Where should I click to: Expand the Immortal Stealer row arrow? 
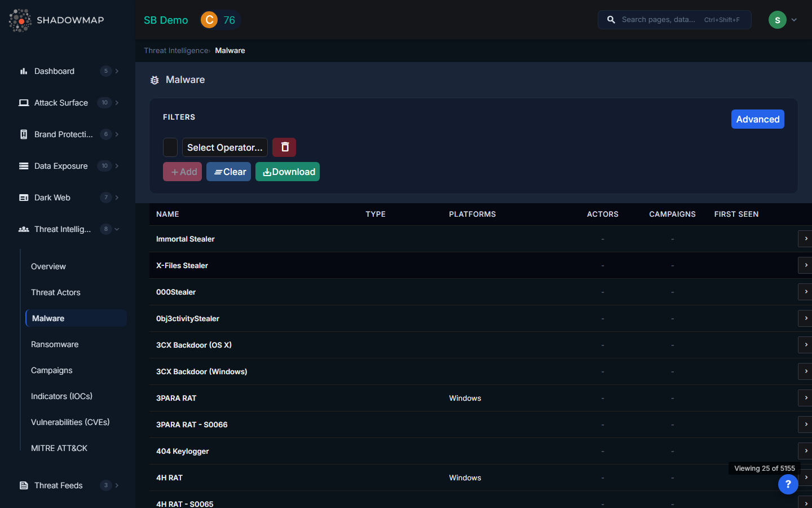tap(806, 239)
